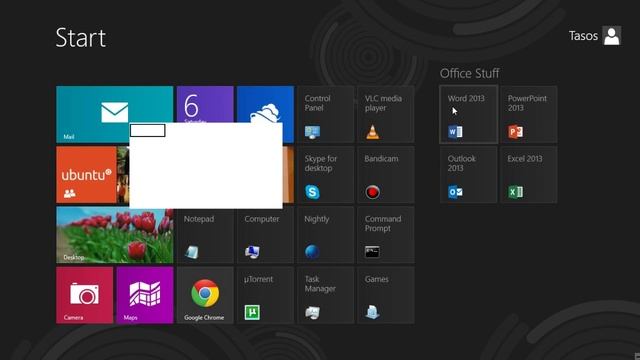Launch Word 2013 tile
This screenshot has width=640, height=360.
point(469,115)
